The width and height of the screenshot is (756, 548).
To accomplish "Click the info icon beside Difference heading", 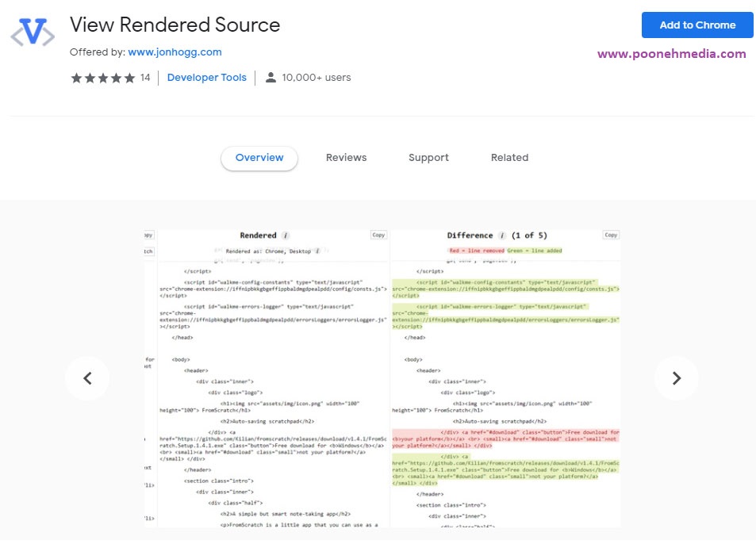I will (502, 236).
